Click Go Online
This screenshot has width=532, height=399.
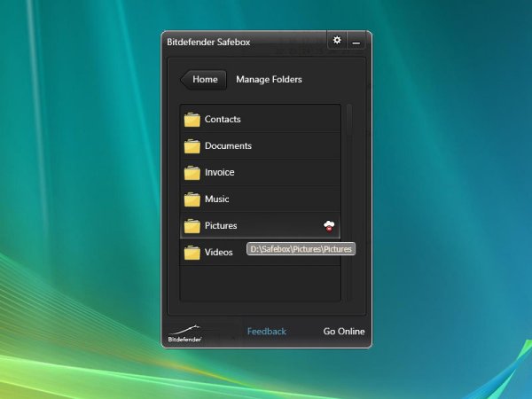pyautogui.click(x=344, y=331)
